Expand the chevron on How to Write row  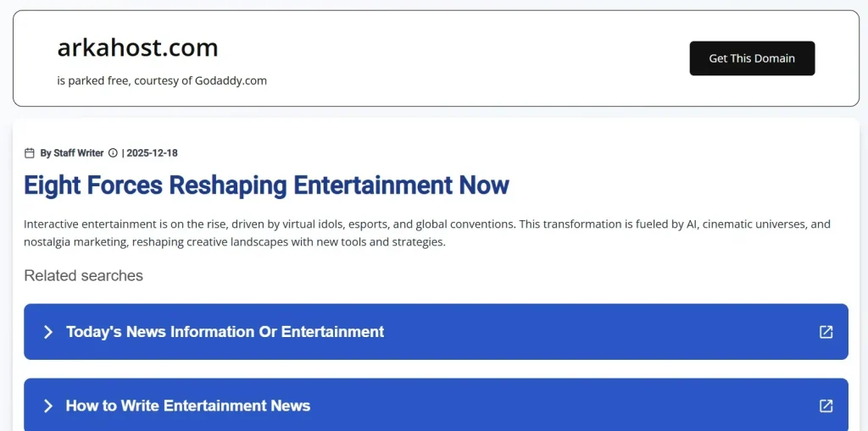click(48, 406)
